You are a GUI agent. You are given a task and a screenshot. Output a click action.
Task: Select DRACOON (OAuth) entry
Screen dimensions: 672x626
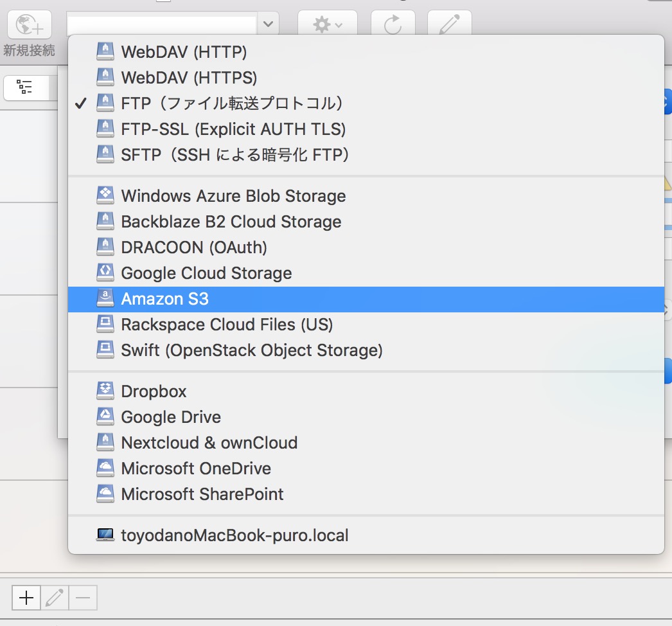pos(366,247)
